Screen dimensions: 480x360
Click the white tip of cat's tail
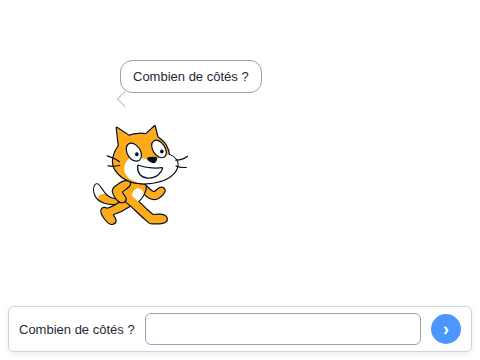pos(99,191)
